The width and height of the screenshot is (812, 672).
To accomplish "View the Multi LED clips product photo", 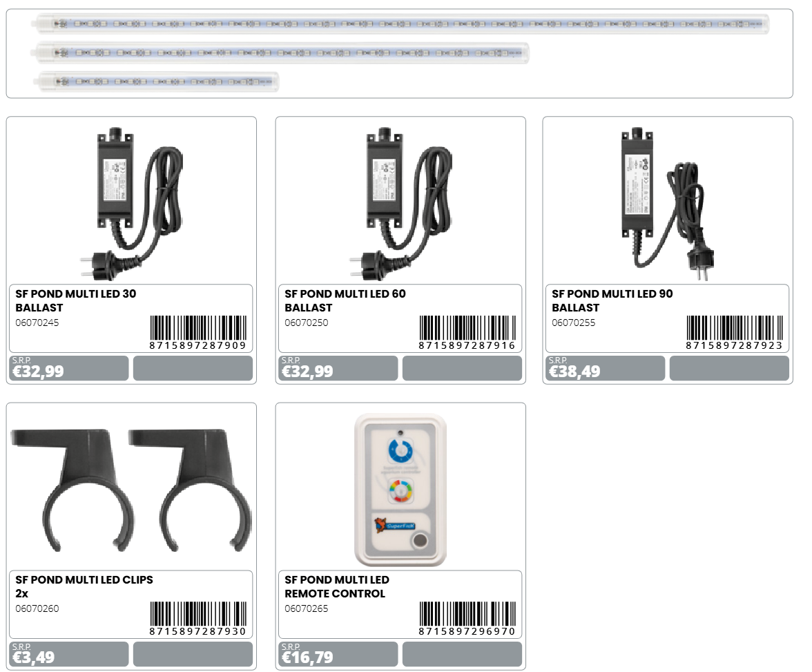I will [x=131, y=489].
